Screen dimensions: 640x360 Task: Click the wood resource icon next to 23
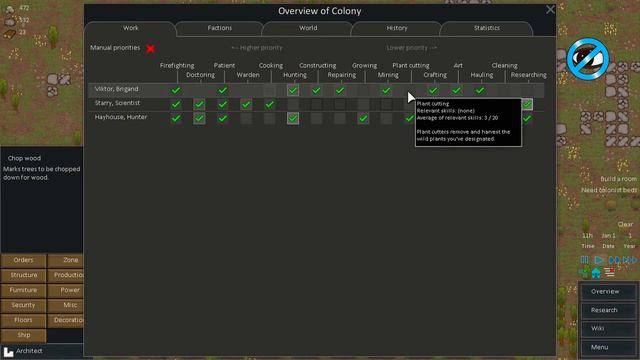coord(10,33)
